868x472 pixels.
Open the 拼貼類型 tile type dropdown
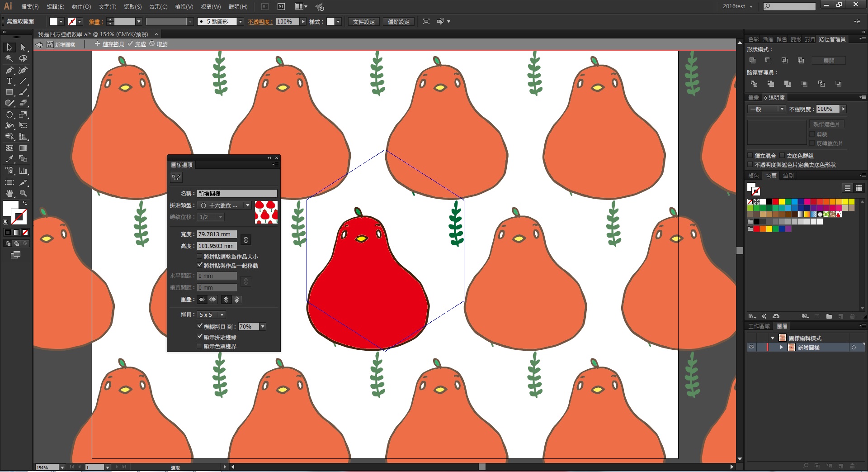(225, 205)
